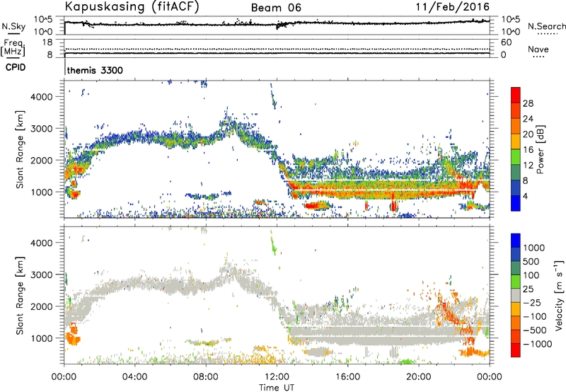
Task: Click the bright blue bottom segment of Power colorbar
Action: click(516, 203)
